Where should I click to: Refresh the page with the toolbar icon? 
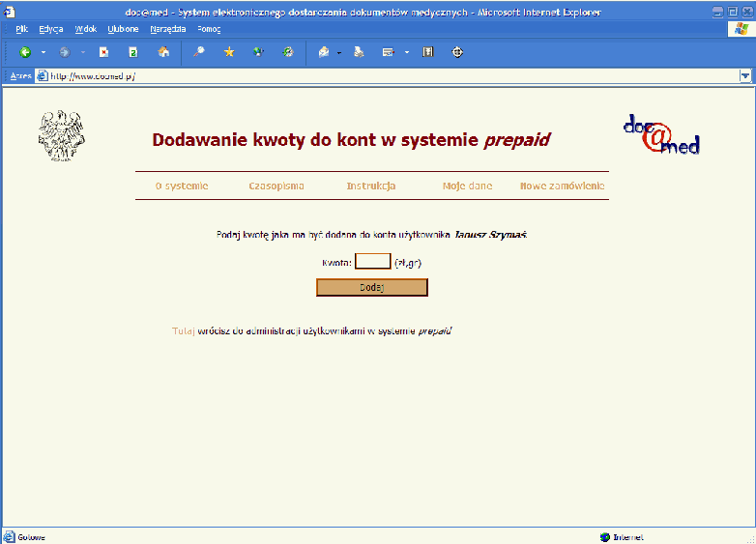pyautogui.click(x=133, y=52)
